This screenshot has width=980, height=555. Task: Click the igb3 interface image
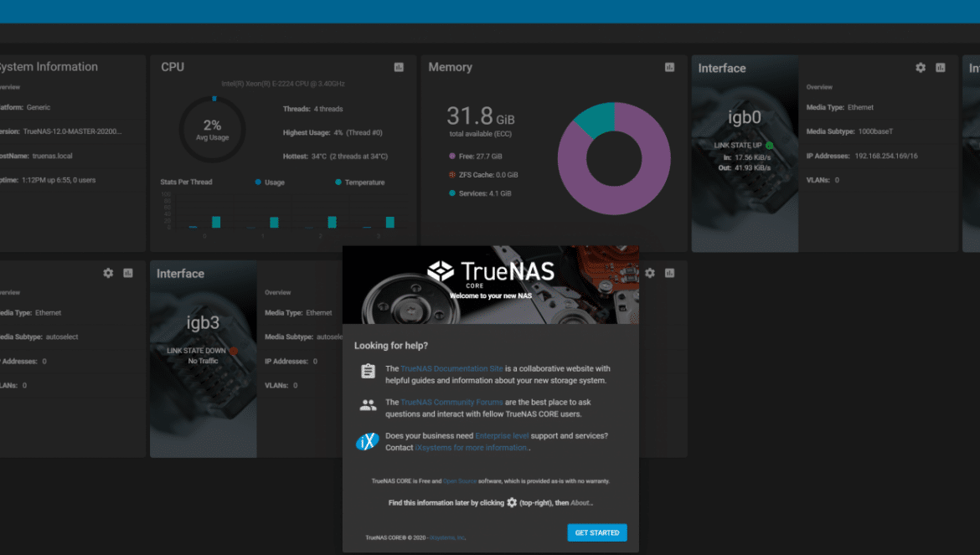[204, 359]
